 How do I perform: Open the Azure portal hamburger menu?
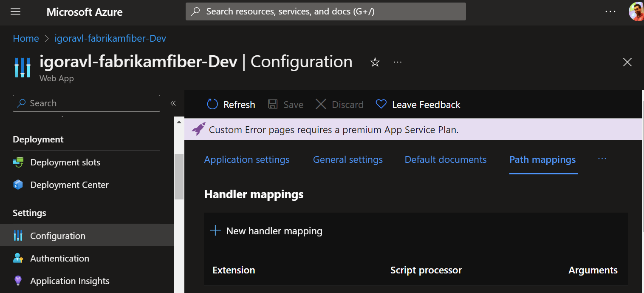pyautogui.click(x=16, y=11)
